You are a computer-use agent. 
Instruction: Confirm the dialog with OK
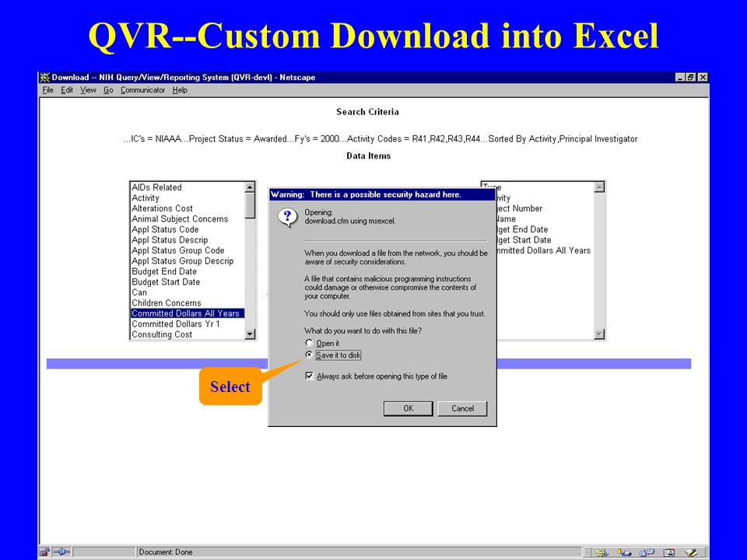409,408
